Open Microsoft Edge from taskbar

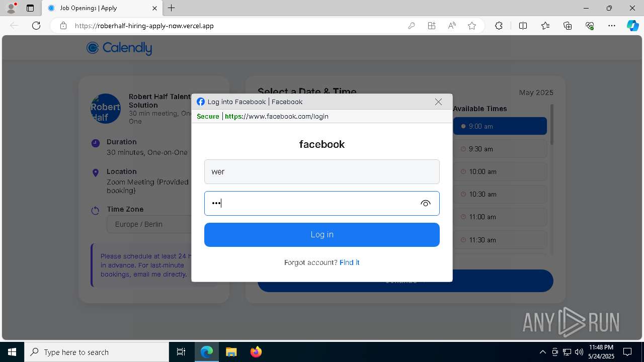207,352
